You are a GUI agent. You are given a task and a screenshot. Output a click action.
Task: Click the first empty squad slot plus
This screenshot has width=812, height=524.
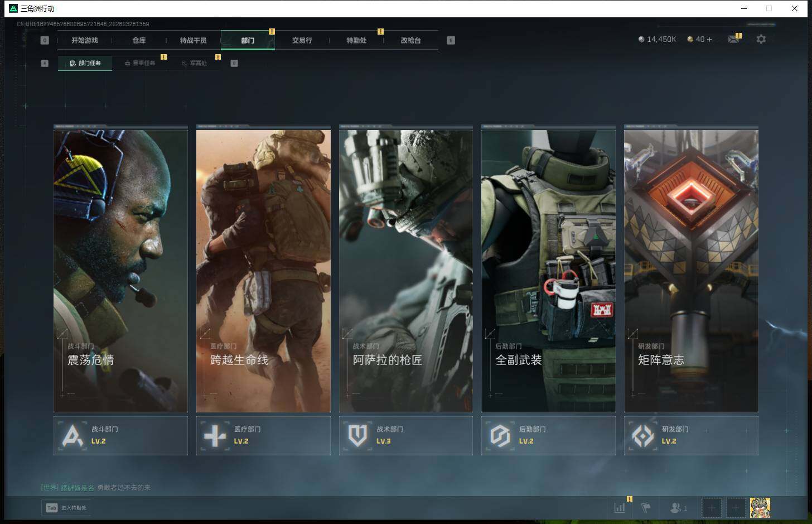(x=711, y=507)
